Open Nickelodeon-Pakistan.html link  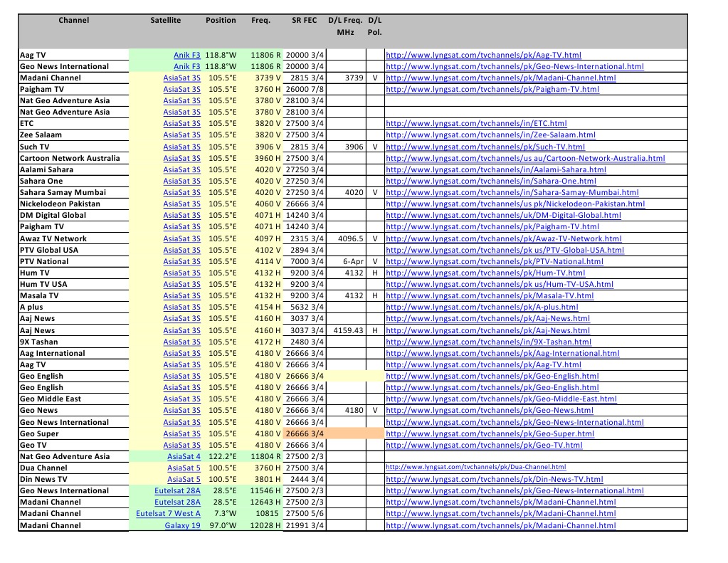(515, 204)
